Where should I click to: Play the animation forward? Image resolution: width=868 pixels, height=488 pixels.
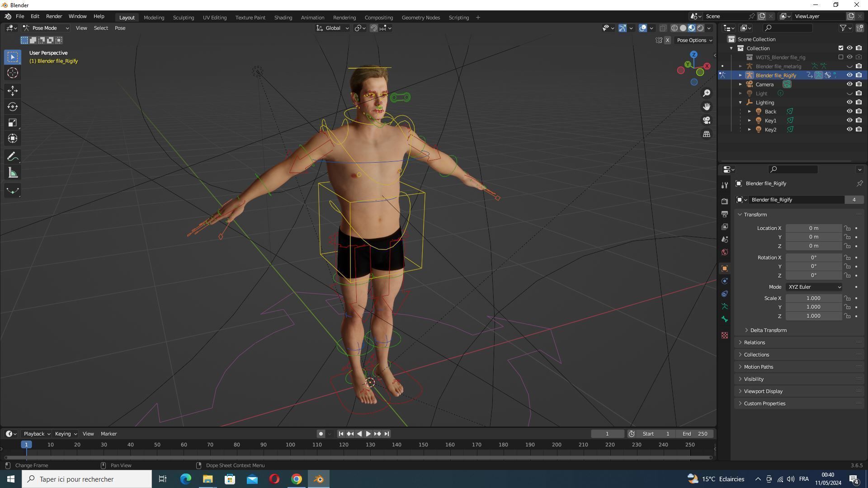[368, 434]
